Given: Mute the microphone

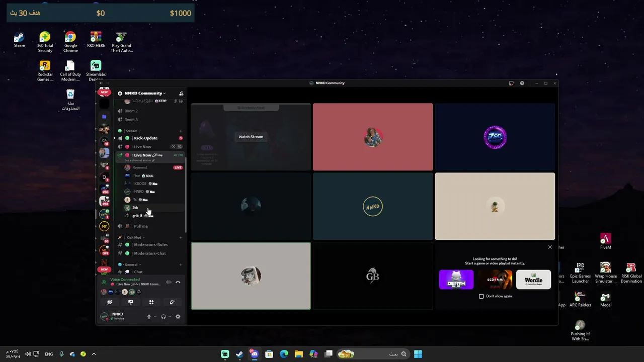Looking at the screenshot, I should 149,317.
